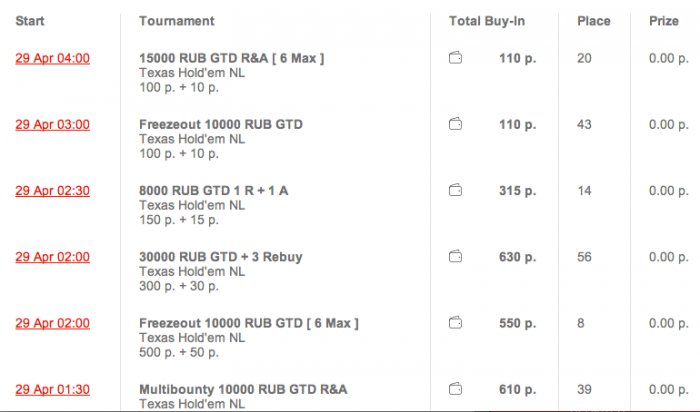Image resolution: width=700 pixels, height=412 pixels.
Task: Select the 15000 RUB GTD R&A tournament name
Action: pyautogui.click(x=231, y=58)
